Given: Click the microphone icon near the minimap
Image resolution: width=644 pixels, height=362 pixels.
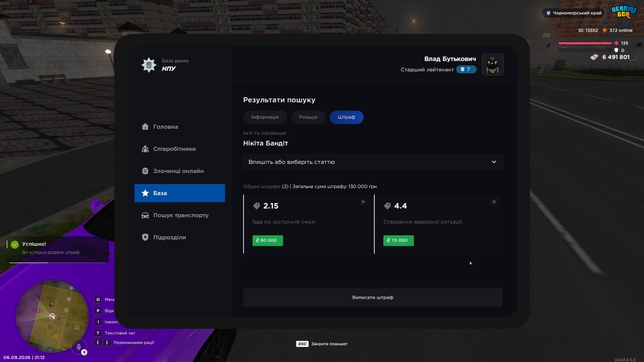Looking at the screenshot, I should [78, 346].
